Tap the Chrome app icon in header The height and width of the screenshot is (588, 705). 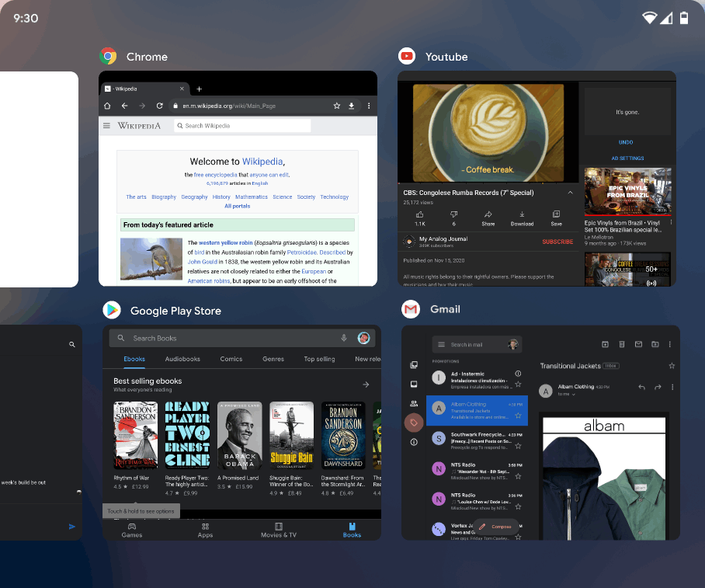click(108, 56)
